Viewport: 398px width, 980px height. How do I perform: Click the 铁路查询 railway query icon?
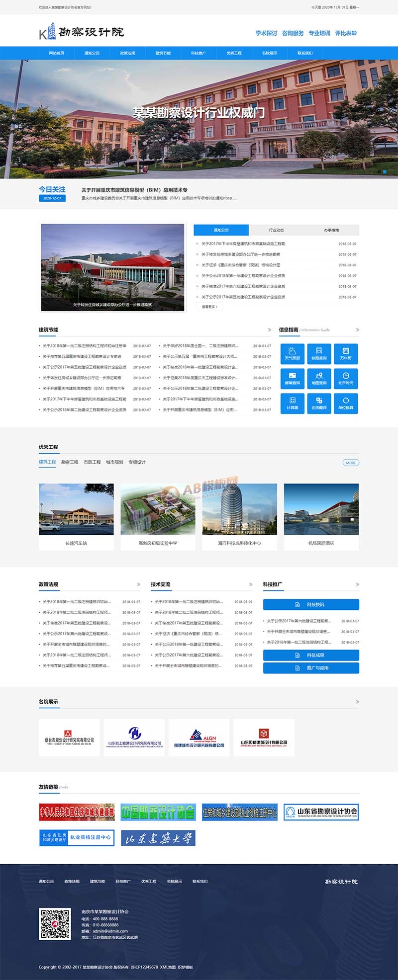click(x=319, y=353)
